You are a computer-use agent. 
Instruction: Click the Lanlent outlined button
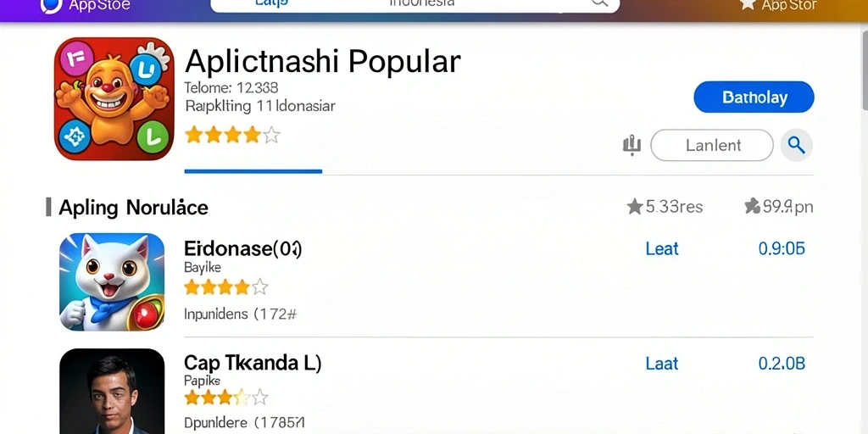coord(712,145)
